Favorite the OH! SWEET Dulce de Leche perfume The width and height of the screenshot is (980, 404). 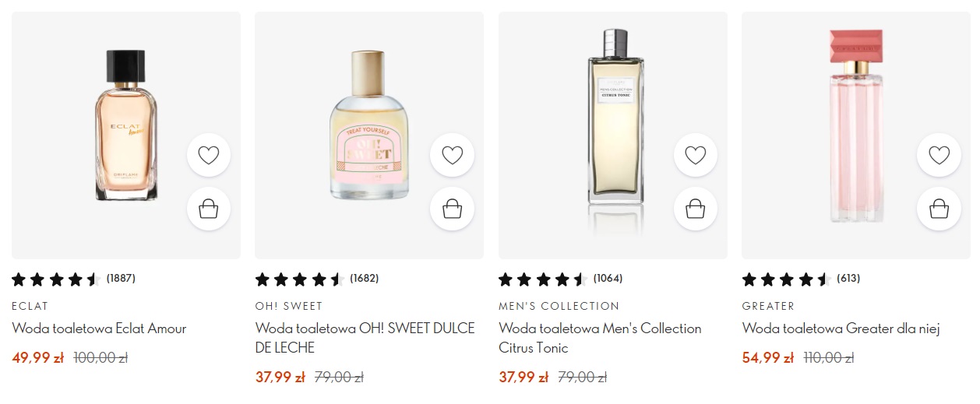[x=452, y=155]
